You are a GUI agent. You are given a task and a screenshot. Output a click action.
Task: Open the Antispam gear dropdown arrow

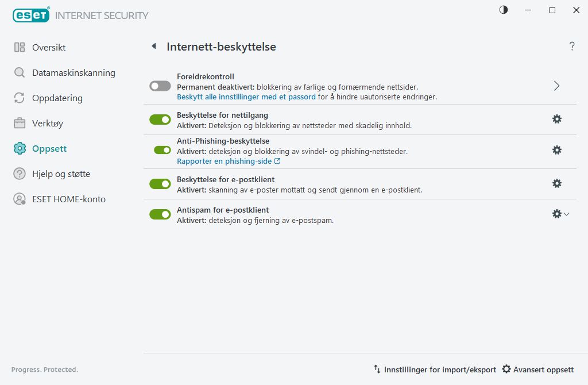[x=567, y=214]
